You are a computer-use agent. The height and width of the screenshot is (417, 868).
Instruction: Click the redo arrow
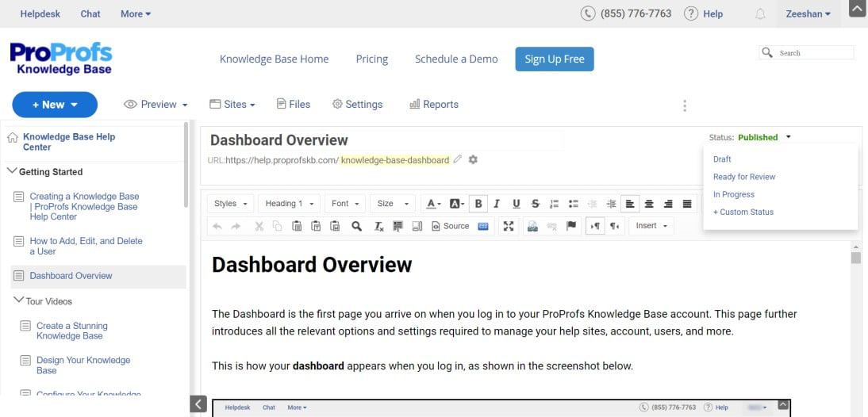click(x=236, y=226)
